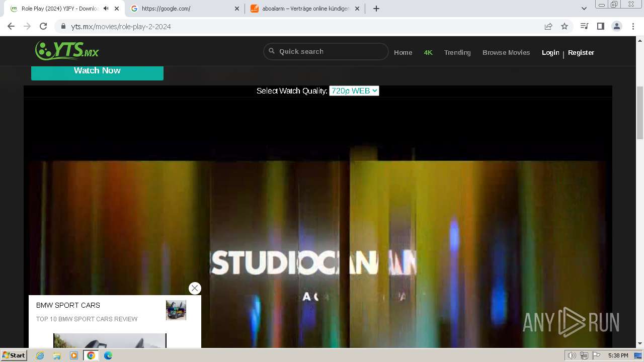Open the Trending link
The width and height of the screenshot is (644, 362).
click(457, 52)
